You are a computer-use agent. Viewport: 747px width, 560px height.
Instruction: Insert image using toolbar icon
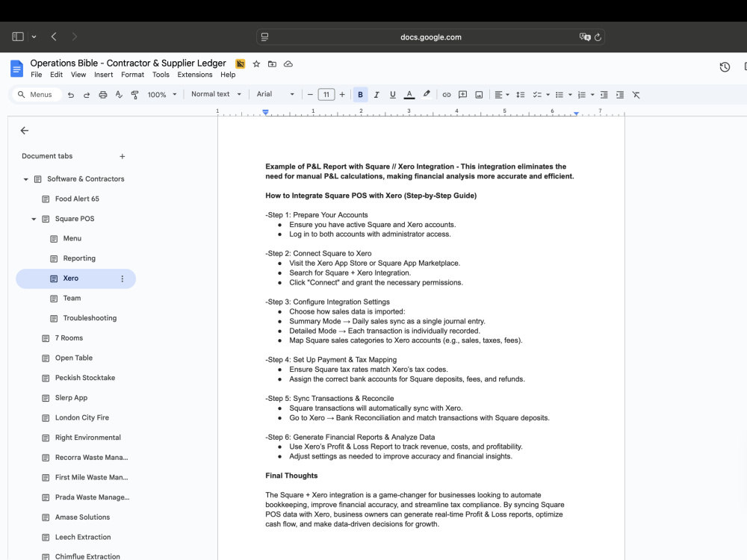coord(479,95)
